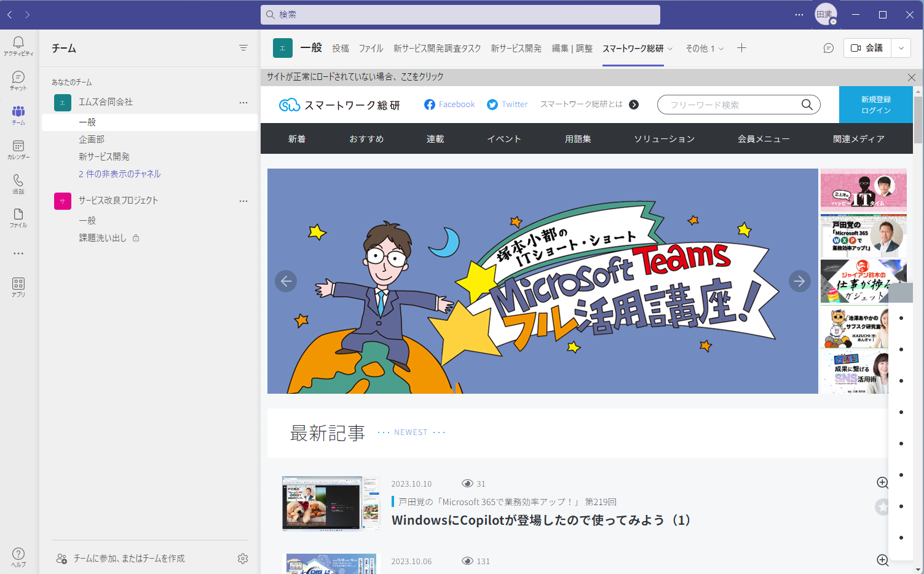Click the フリーワード検索 field
Image resolution: width=924 pixels, height=574 pixels.
click(x=732, y=105)
